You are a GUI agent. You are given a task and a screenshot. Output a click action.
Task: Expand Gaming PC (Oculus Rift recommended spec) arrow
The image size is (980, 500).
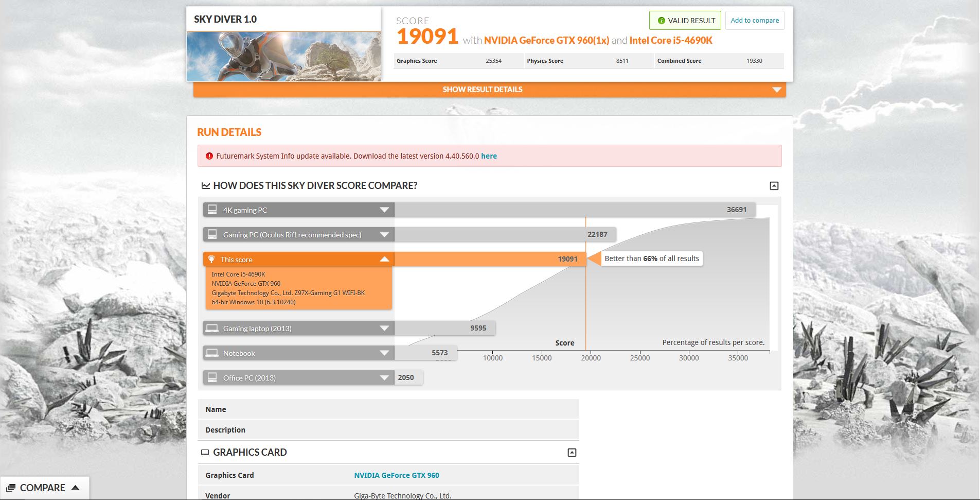pos(384,234)
